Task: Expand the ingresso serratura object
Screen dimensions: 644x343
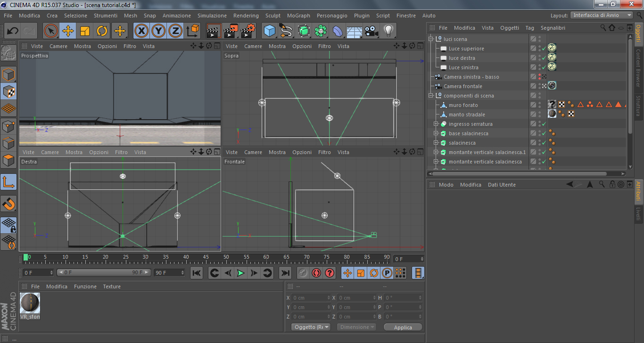Action: [436, 124]
